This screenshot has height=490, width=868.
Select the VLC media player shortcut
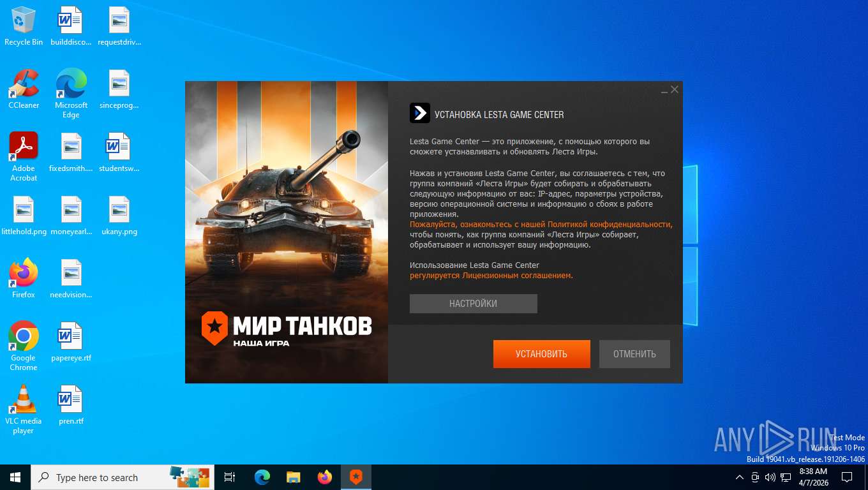(x=24, y=410)
